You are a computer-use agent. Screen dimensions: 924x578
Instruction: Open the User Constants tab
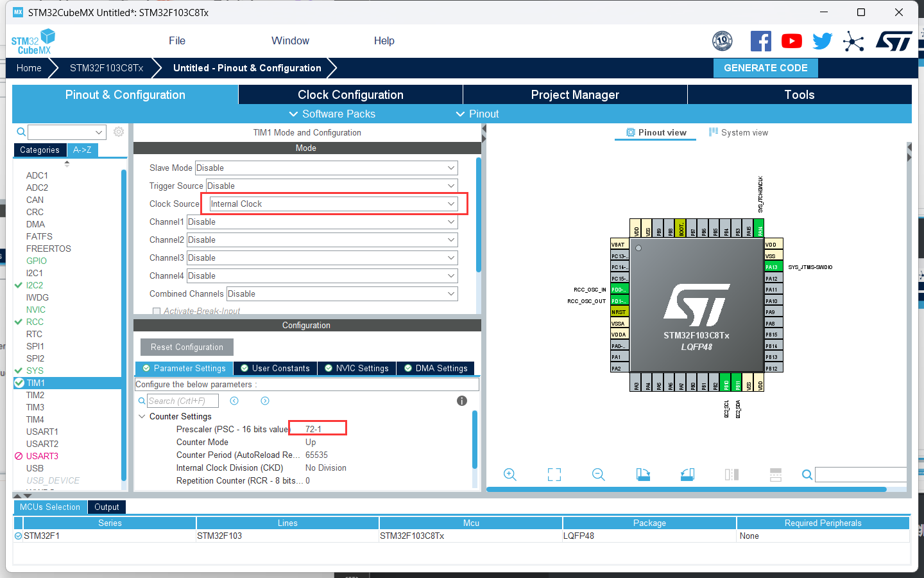click(275, 368)
